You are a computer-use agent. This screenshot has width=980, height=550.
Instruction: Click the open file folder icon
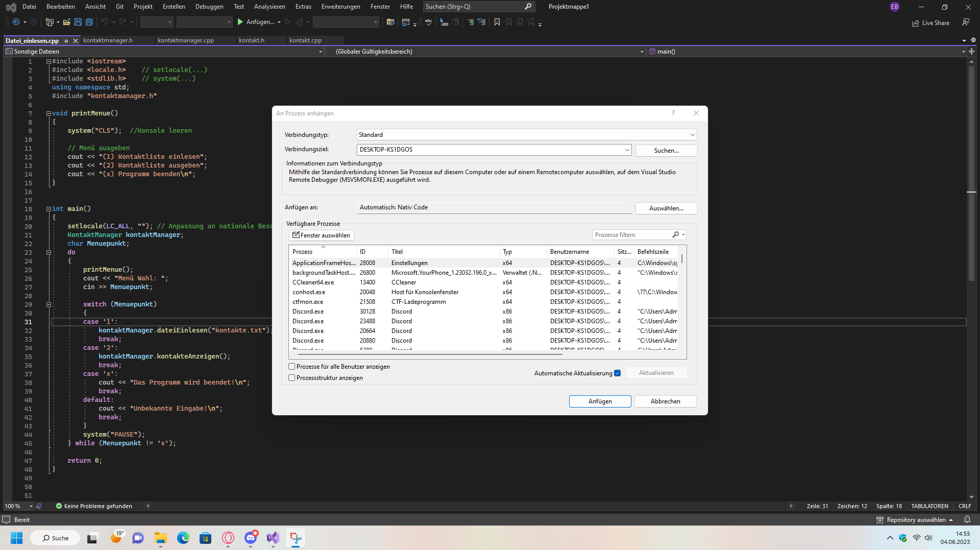(x=66, y=22)
